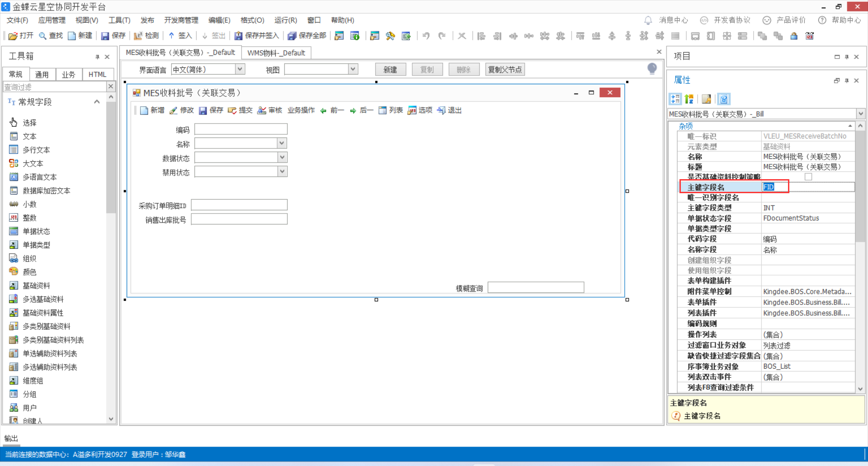Click 保存全部 toolbar button

(307, 36)
